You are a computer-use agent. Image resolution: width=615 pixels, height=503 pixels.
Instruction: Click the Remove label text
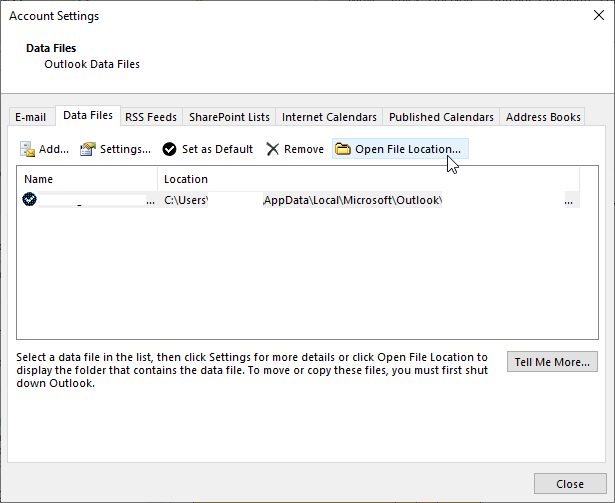point(304,149)
